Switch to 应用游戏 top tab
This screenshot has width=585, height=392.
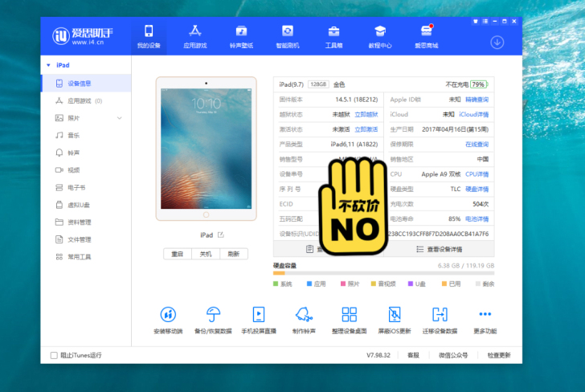click(194, 37)
